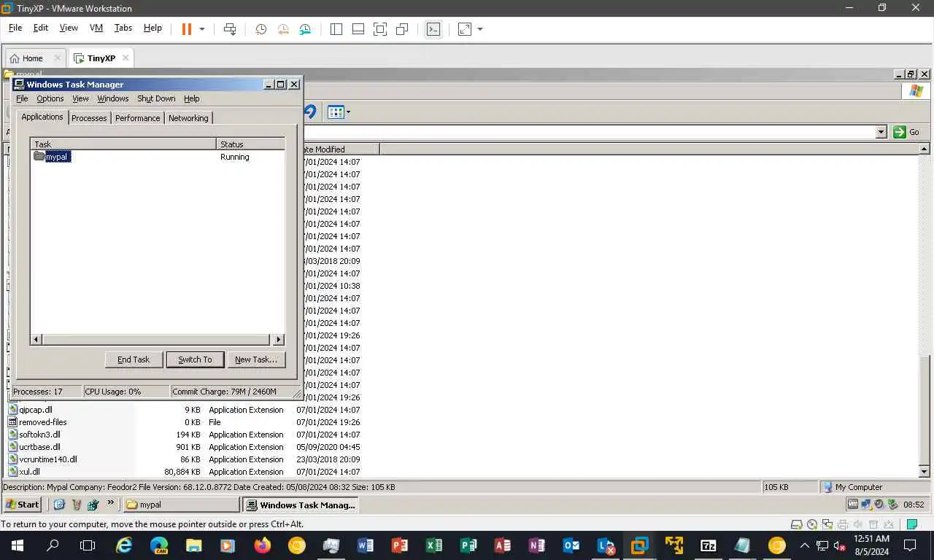Open the VM menu
This screenshot has height=560, width=934.
point(96,28)
